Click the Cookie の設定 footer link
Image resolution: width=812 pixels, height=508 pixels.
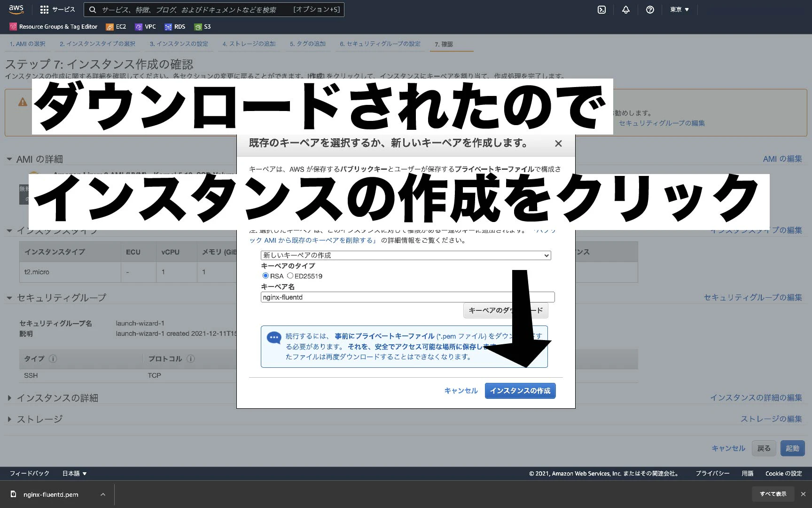784,474
